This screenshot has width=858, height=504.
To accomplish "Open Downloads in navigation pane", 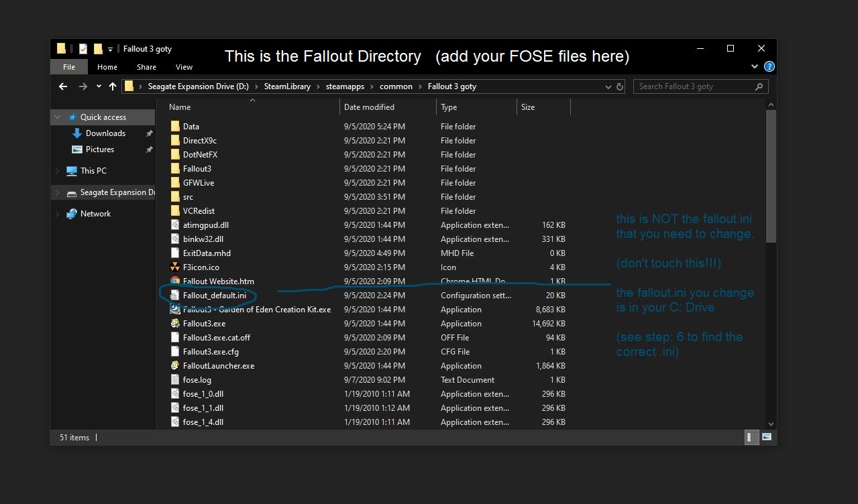I will point(105,133).
